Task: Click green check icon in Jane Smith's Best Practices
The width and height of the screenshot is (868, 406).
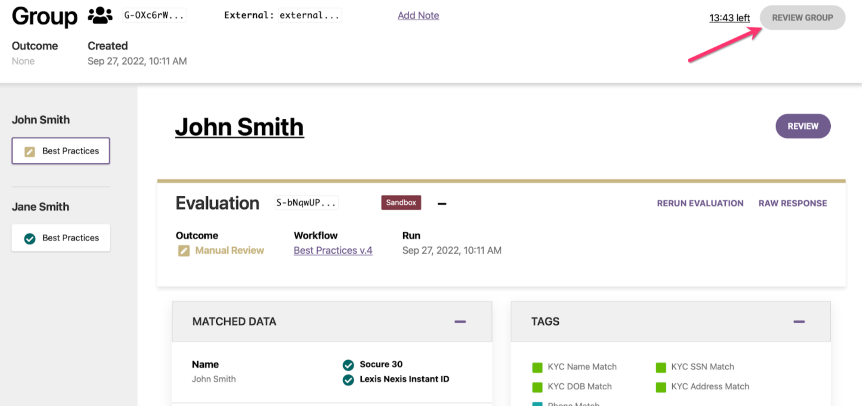Action: (x=30, y=238)
